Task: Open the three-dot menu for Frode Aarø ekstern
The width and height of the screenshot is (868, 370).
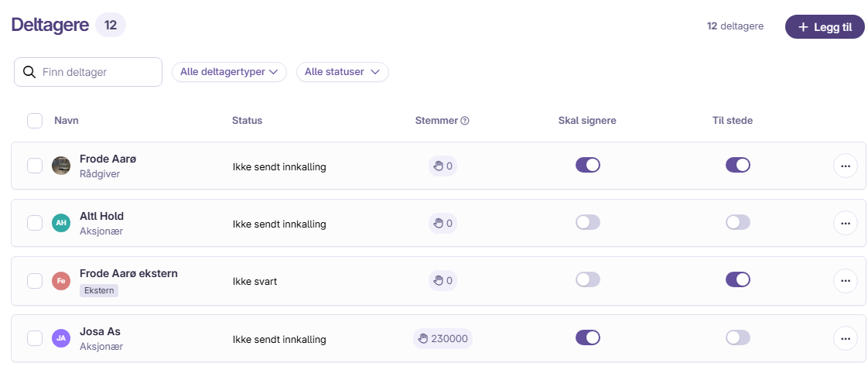Action: pos(845,281)
